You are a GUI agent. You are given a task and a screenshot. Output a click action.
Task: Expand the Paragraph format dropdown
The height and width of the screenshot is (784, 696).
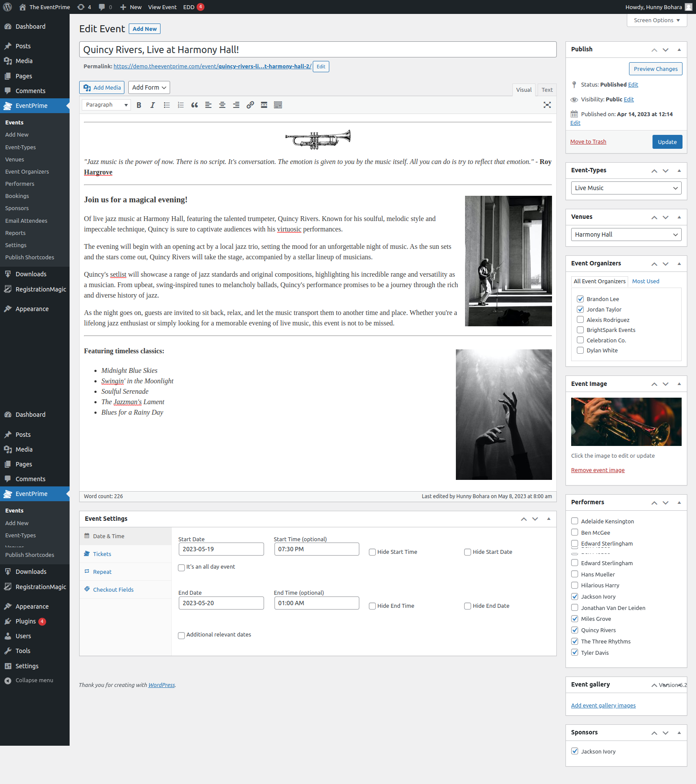[106, 105]
